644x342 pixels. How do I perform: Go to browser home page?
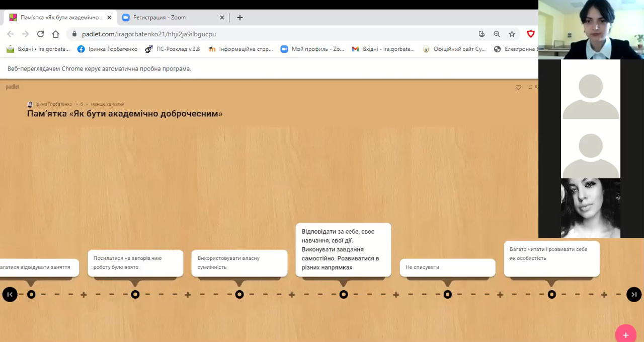[56, 34]
